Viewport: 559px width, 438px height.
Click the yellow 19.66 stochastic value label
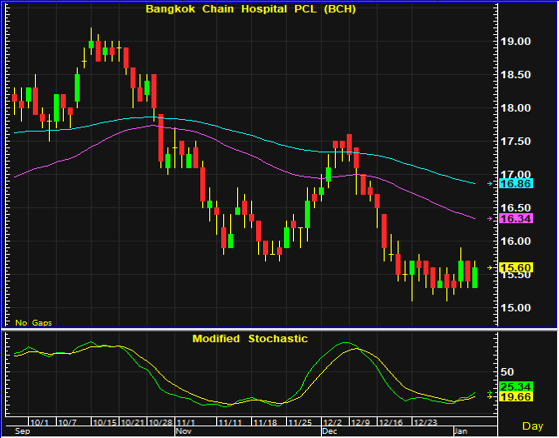click(x=516, y=397)
